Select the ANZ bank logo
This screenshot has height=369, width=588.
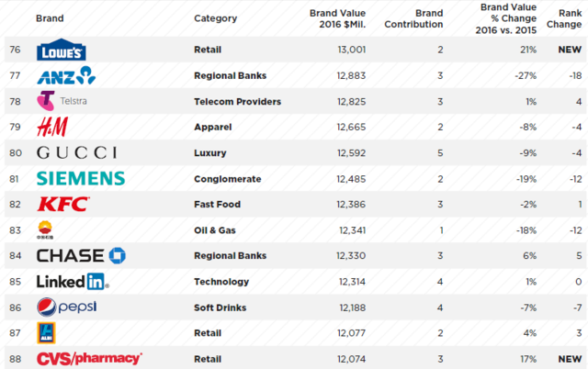click(66, 75)
